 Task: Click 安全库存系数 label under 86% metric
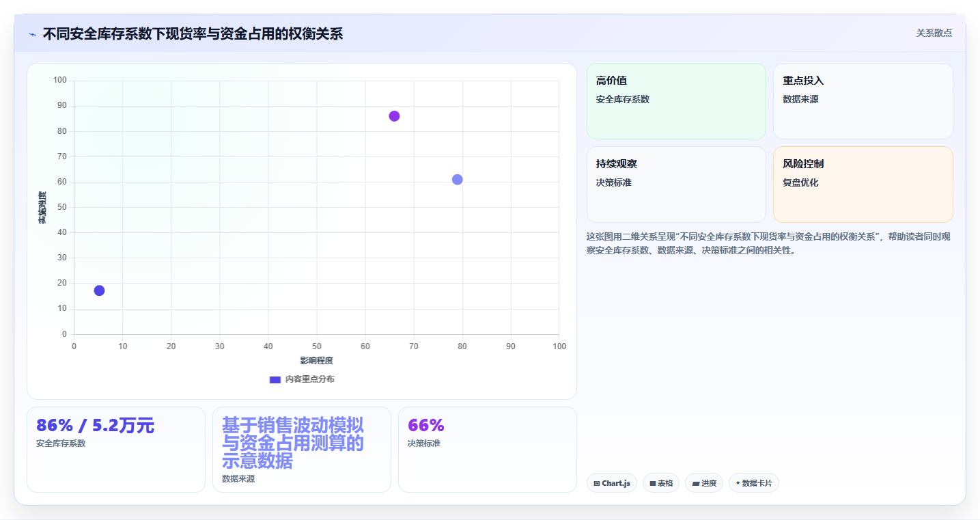point(61,443)
